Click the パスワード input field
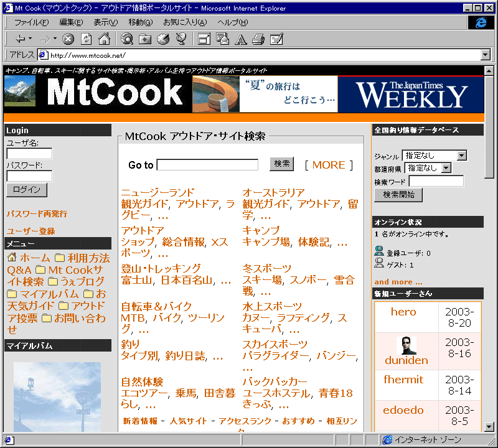 pos(29,176)
